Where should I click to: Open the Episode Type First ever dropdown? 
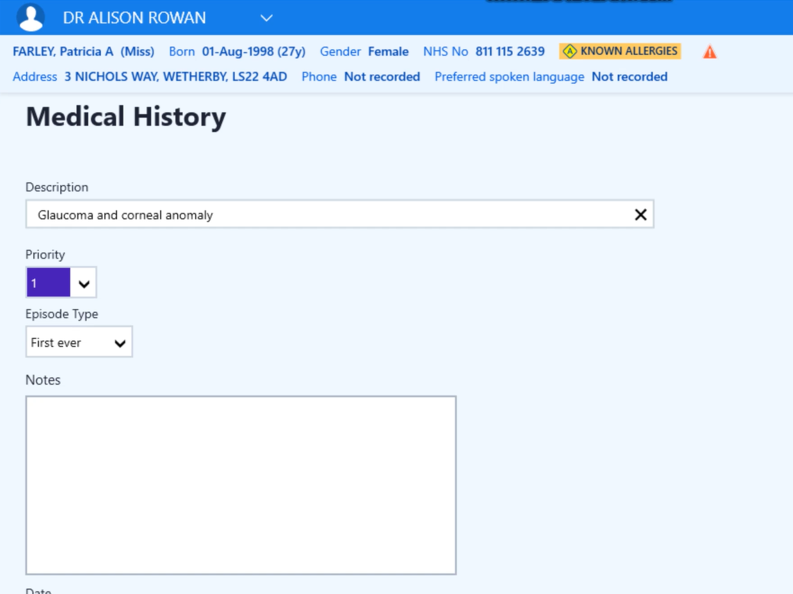[79, 342]
